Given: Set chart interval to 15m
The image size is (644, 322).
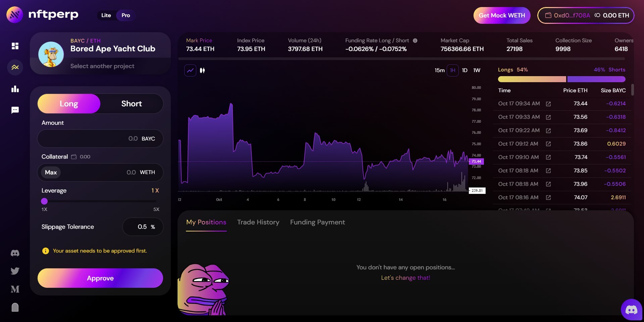Looking at the screenshot, I should tap(439, 70).
